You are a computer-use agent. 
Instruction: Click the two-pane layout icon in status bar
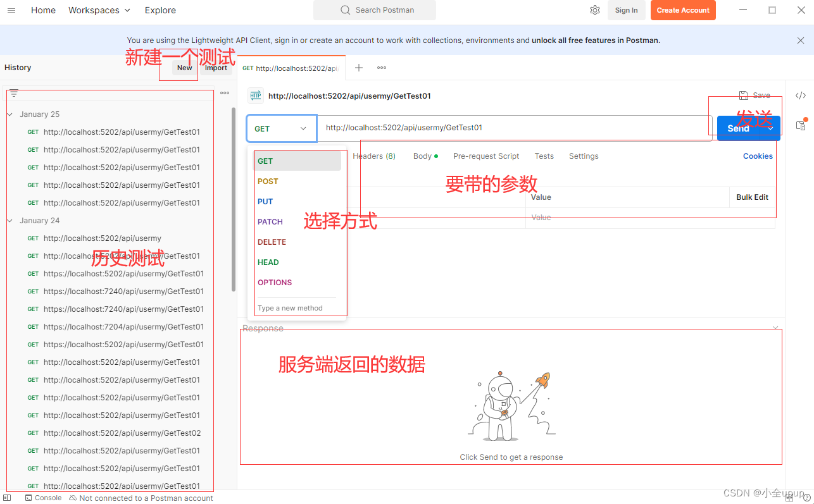(789, 498)
